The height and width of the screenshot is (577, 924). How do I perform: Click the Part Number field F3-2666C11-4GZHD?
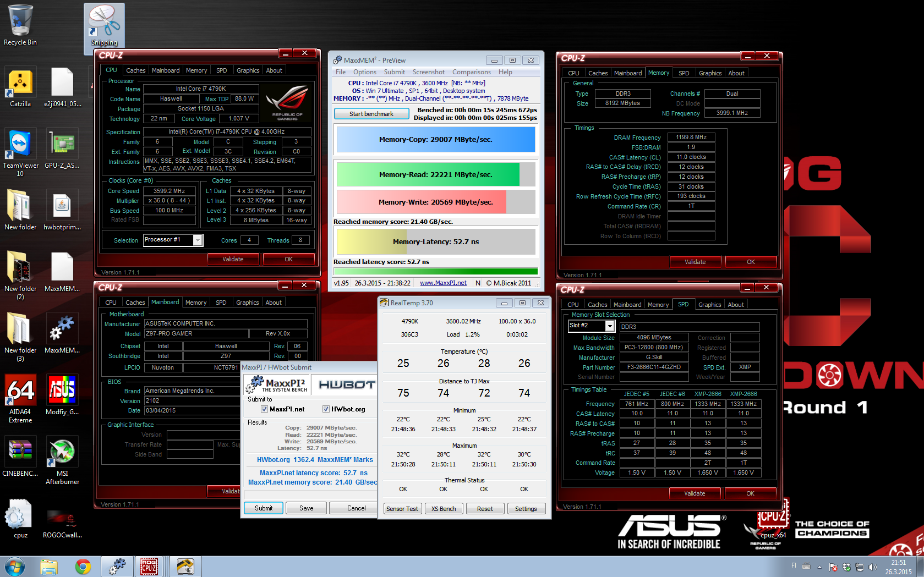(x=654, y=367)
